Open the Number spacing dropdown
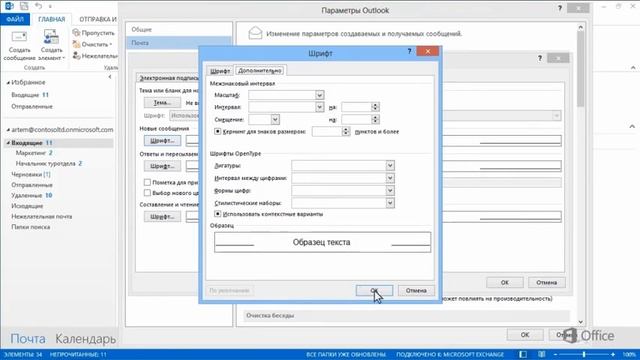Image resolution: width=640 pixels, height=360 pixels. coord(390,178)
